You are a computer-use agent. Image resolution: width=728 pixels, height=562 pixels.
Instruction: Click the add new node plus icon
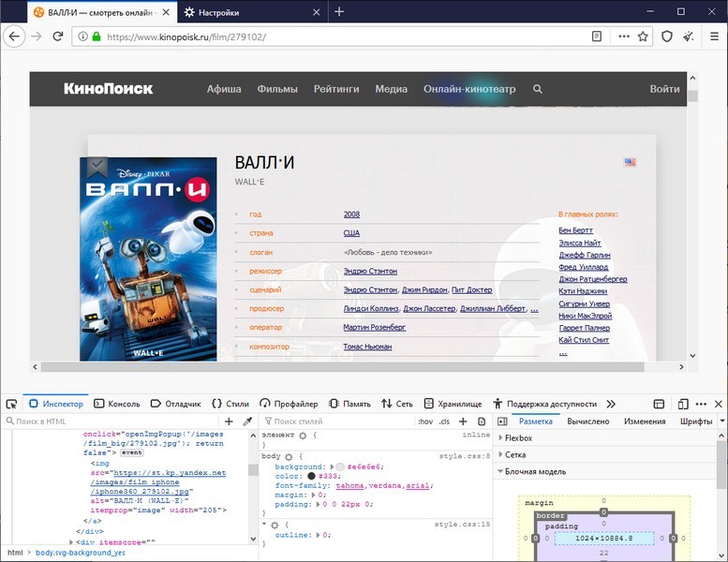tap(229, 421)
